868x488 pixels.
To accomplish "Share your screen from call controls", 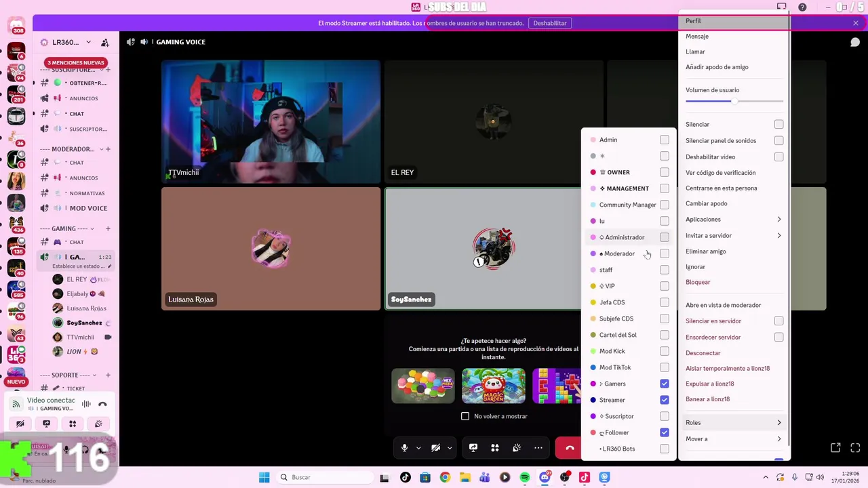I will [473, 448].
